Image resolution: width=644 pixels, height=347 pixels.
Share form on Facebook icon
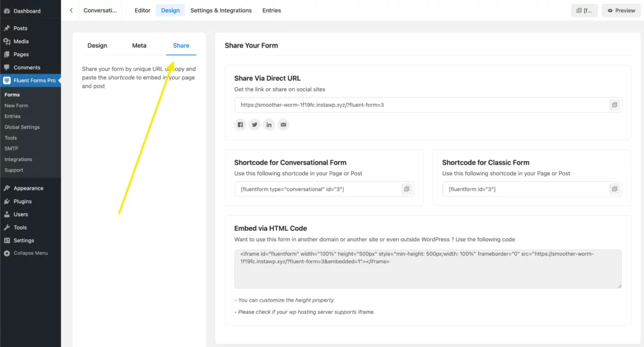240,124
